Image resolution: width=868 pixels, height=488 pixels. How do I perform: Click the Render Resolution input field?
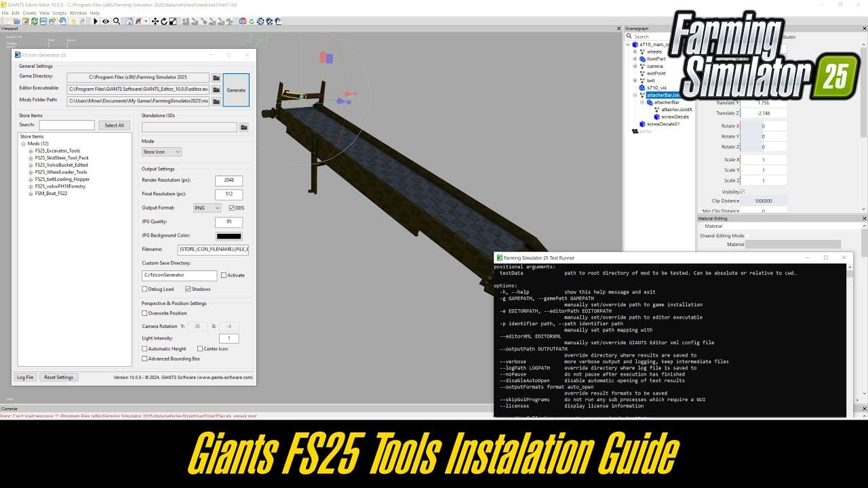click(x=229, y=180)
